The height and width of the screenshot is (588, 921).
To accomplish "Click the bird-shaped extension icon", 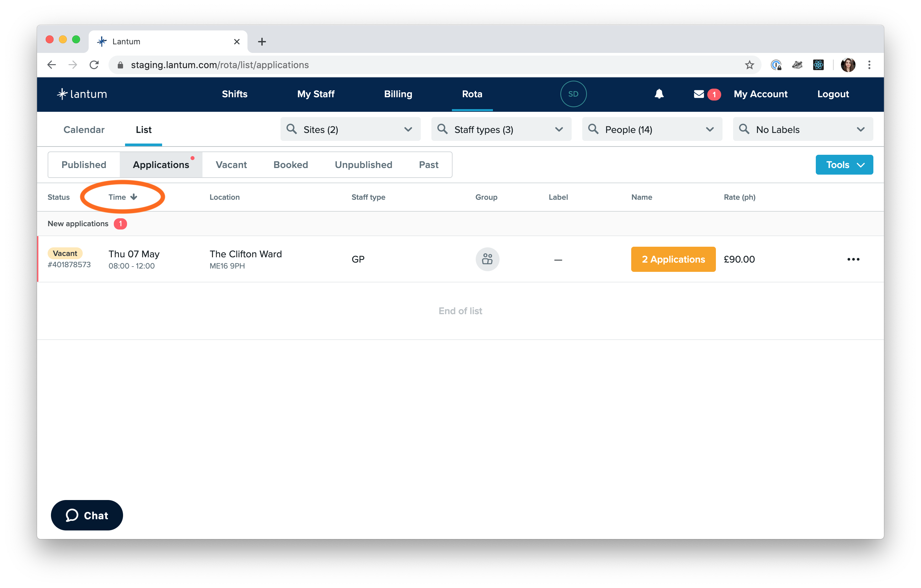I will point(797,64).
